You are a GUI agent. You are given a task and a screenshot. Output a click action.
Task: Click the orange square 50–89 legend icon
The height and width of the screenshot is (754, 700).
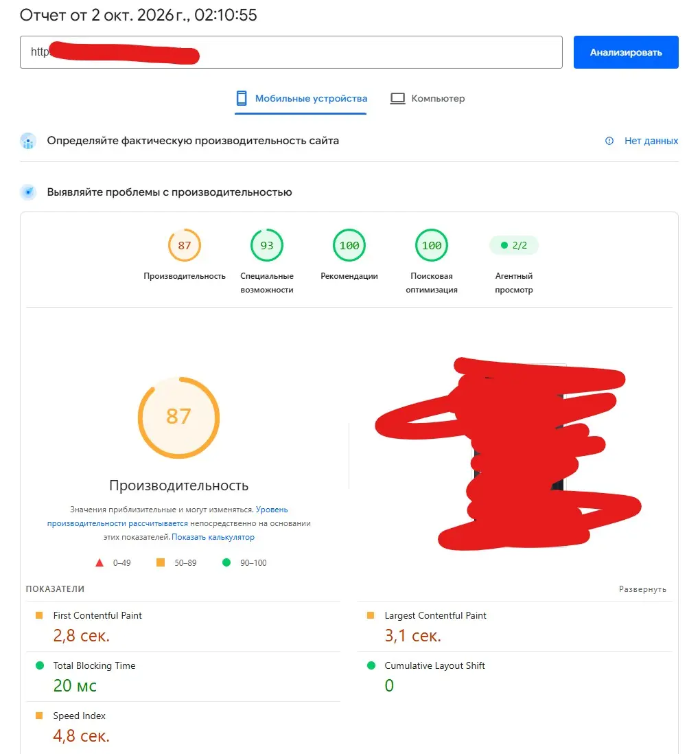click(161, 562)
